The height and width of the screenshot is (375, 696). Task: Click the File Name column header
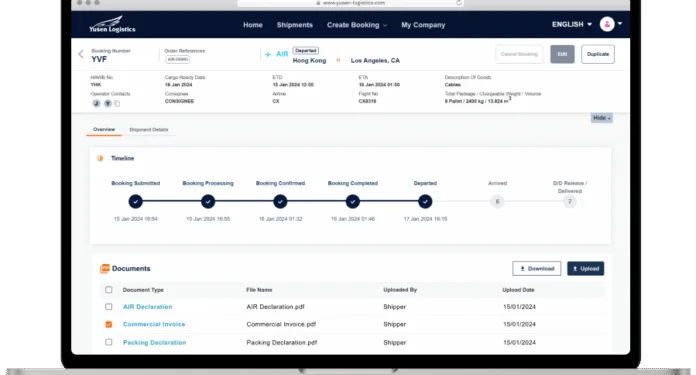point(259,290)
